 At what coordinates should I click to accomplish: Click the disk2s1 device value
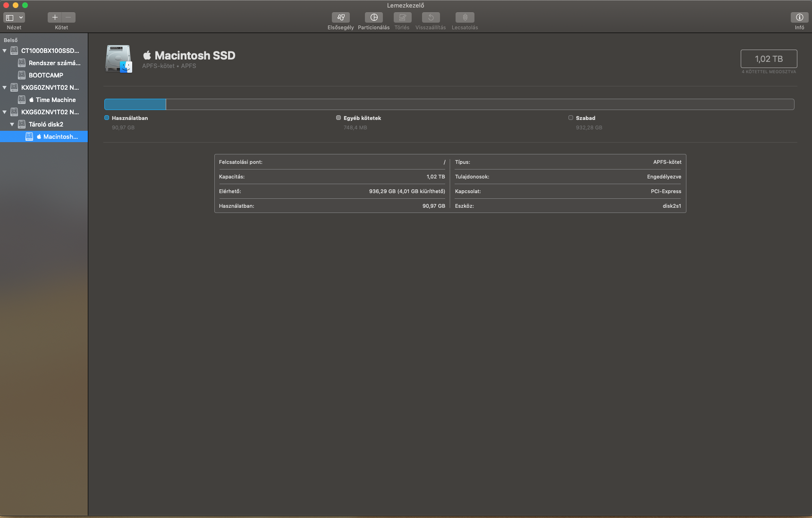coord(672,206)
